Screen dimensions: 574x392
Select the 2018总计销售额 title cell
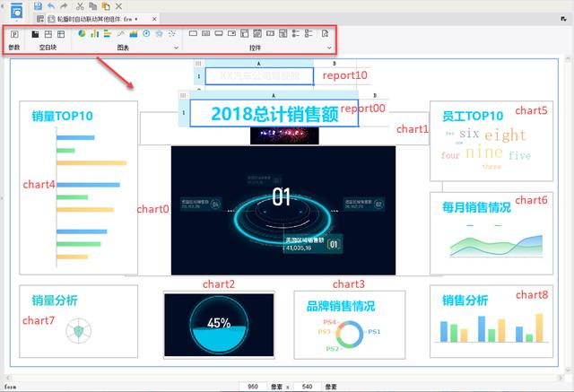click(274, 113)
